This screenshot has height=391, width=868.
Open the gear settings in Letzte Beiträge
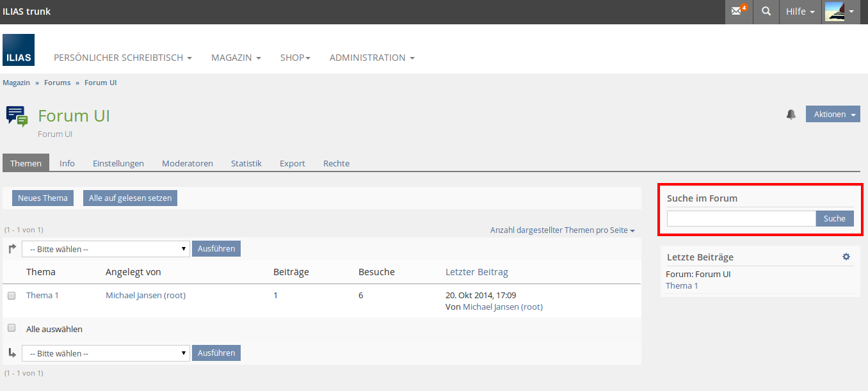tap(846, 257)
